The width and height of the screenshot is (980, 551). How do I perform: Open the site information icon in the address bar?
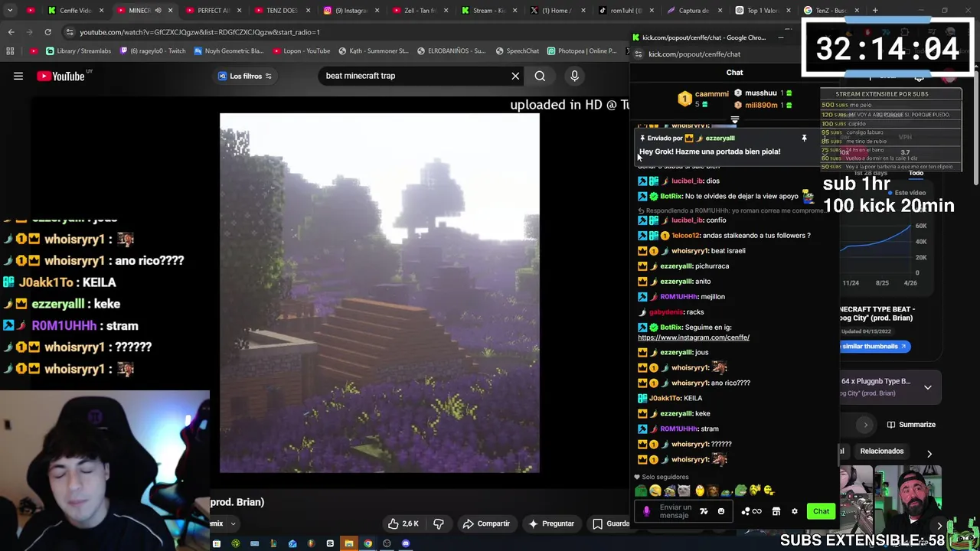[70, 32]
